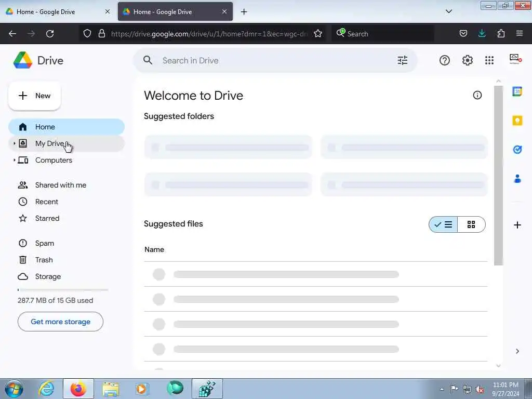Open Windows Start menu

click(14, 389)
